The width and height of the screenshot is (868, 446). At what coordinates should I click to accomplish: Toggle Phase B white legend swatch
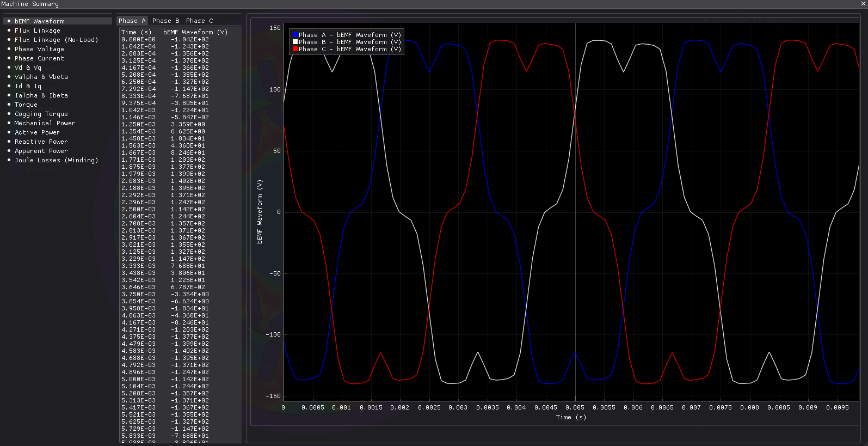click(x=295, y=42)
